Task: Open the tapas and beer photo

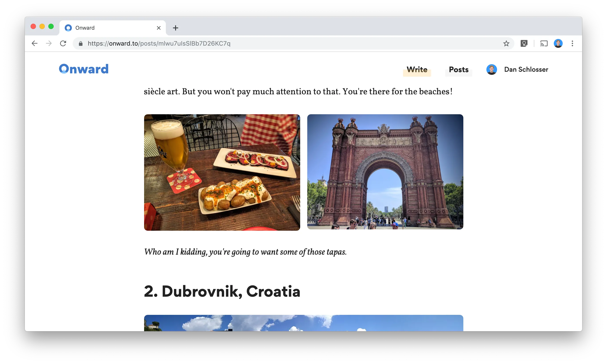Action: 222,172
